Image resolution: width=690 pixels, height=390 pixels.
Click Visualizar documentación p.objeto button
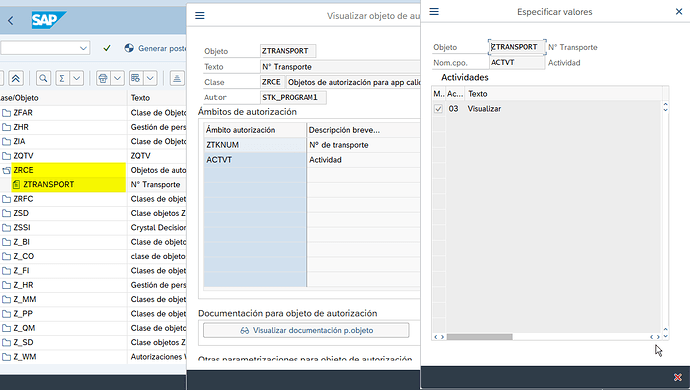[306, 330]
